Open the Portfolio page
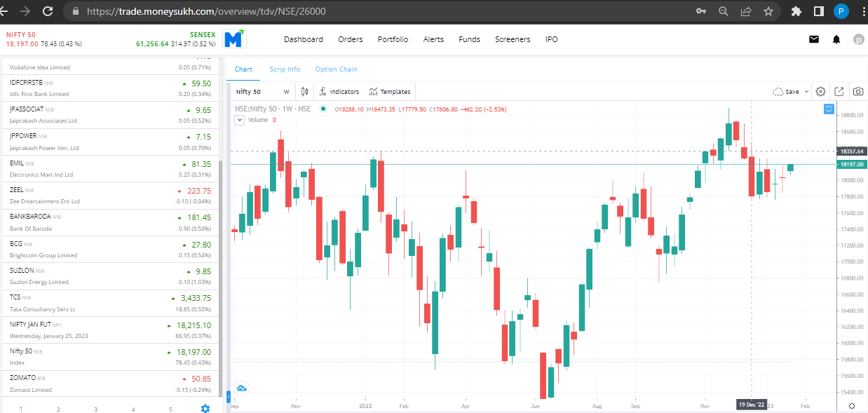The height and width of the screenshot is (413, 868). [393, 39]
